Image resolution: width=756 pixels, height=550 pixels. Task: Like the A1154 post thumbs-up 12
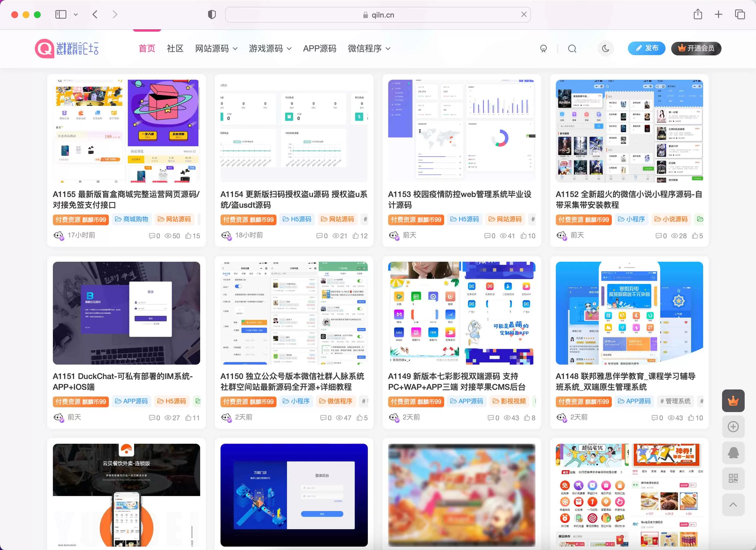[360, 236]
